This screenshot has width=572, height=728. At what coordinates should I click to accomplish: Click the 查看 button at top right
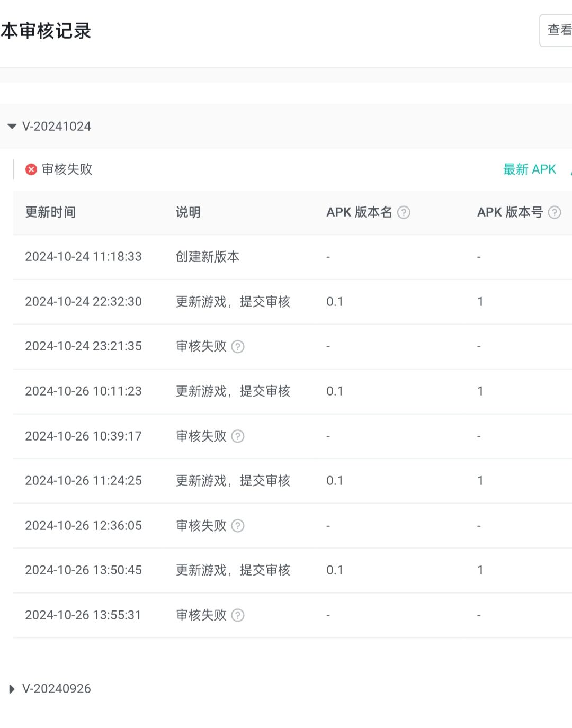[x=558, y=30]
